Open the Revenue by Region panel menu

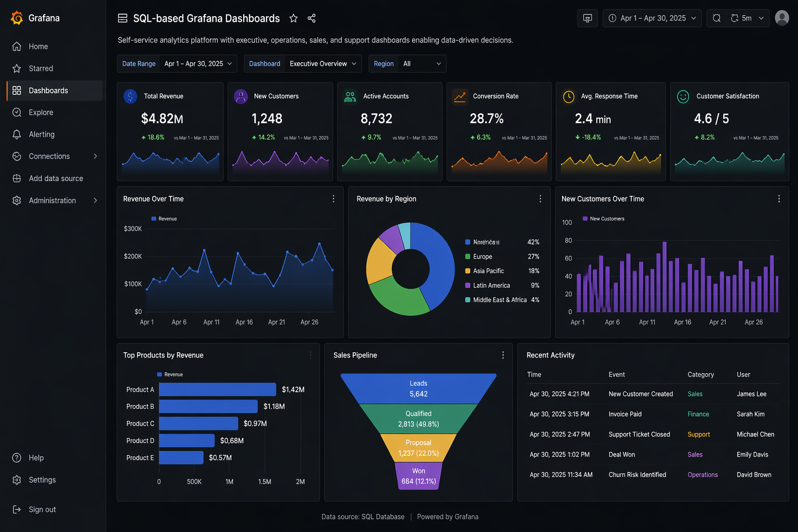tap(540, 198)
